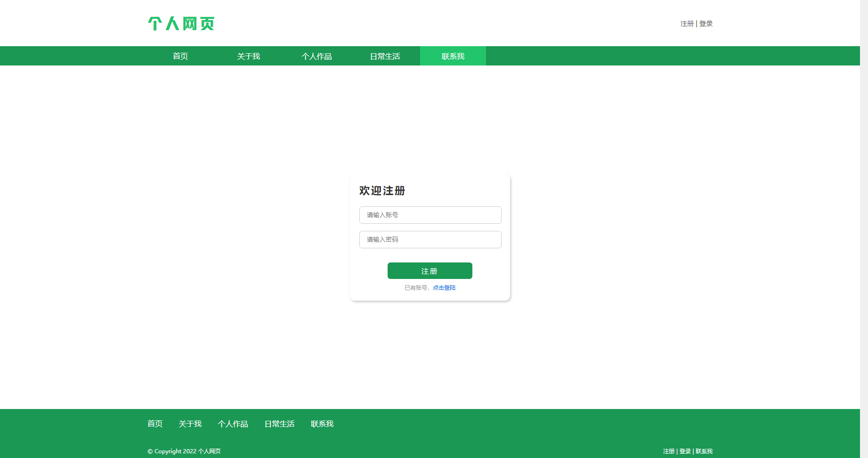Click the 个人网页 site logo
Screen dimensions: 868x458
pos(181,24)
